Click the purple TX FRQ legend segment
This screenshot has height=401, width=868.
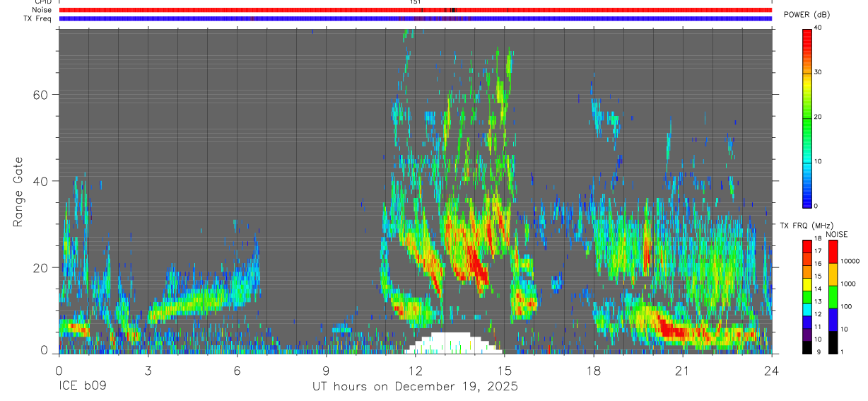pyautogui.click(x=807, y=335)
